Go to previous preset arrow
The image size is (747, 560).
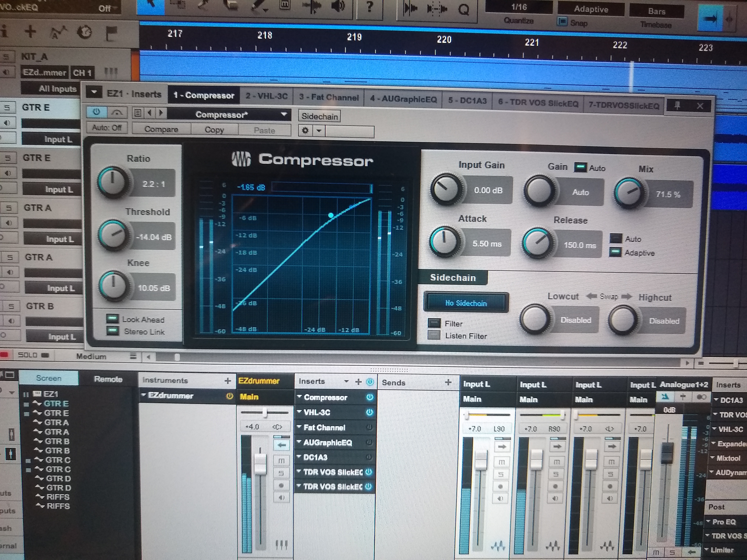point(150,113)
